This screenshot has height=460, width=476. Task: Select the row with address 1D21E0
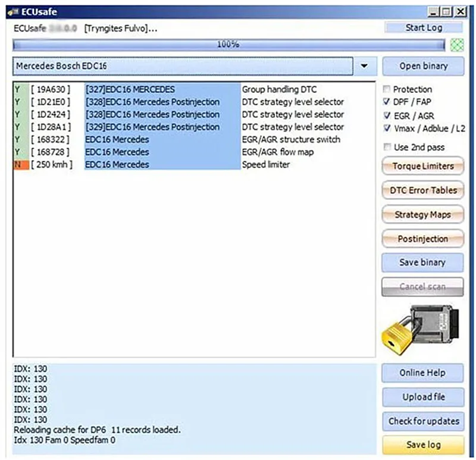coord(195,102)
